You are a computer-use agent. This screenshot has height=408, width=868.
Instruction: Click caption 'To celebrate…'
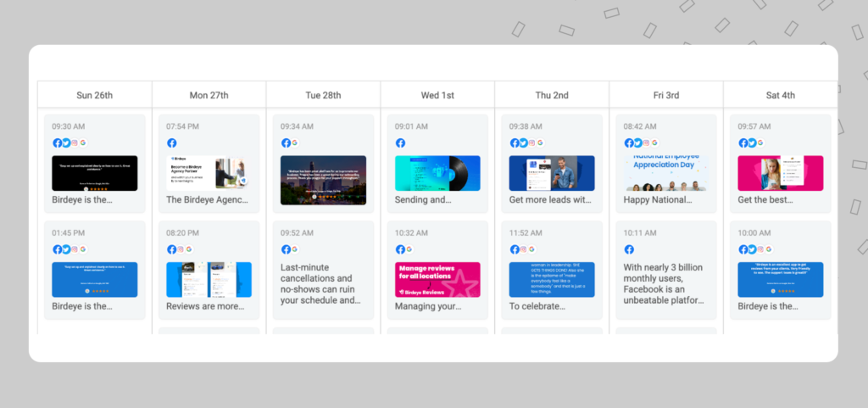click(x=537, y=306)
